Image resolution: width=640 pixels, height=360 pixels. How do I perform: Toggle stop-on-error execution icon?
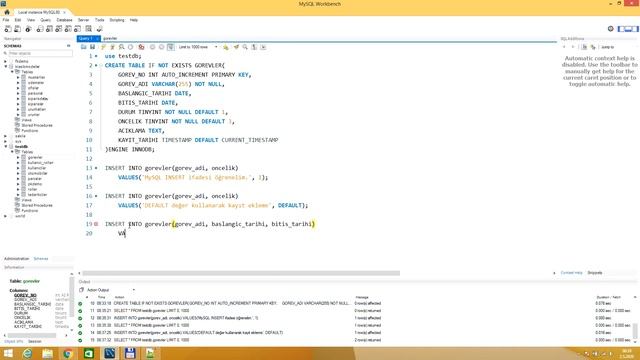(141, 47)
